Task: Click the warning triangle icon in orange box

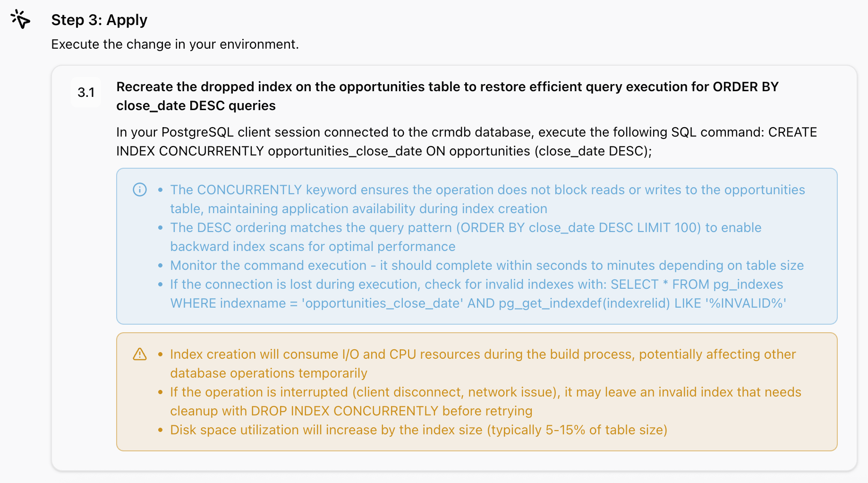Action: 140,354
